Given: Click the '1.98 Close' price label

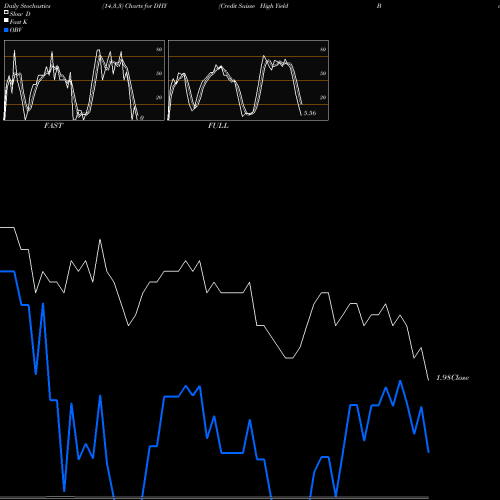Looking at the screenshot, I should 453,378.
